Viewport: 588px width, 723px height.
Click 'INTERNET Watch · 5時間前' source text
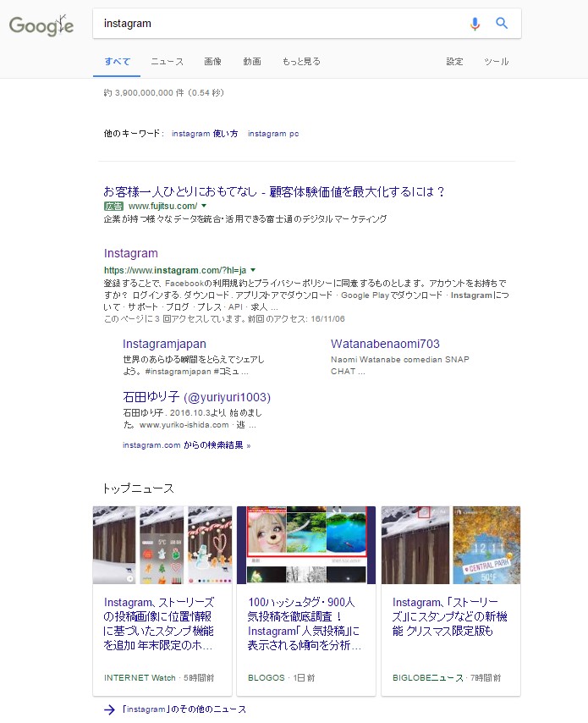[159, 678]
